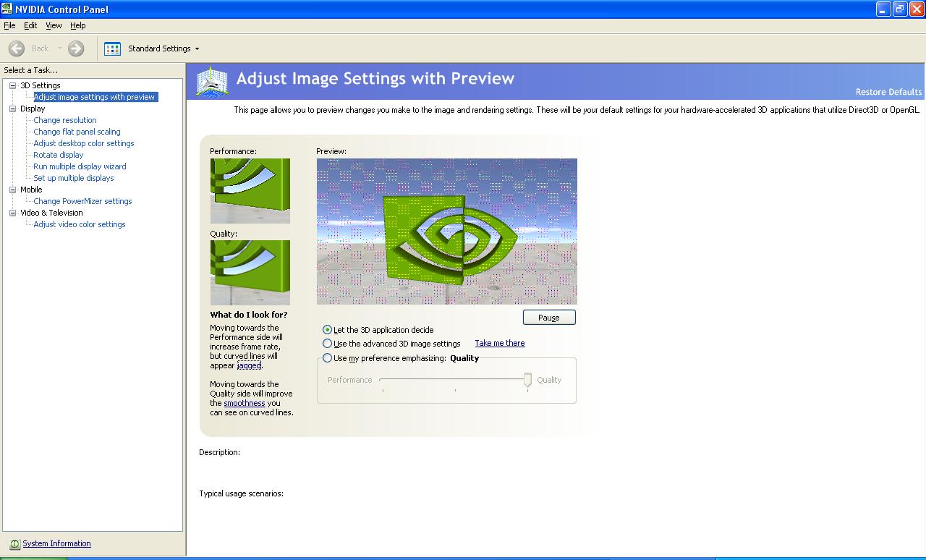926x560 pixels.
Task: Click the 'smoothness' help link
Action: click(245, 403)
